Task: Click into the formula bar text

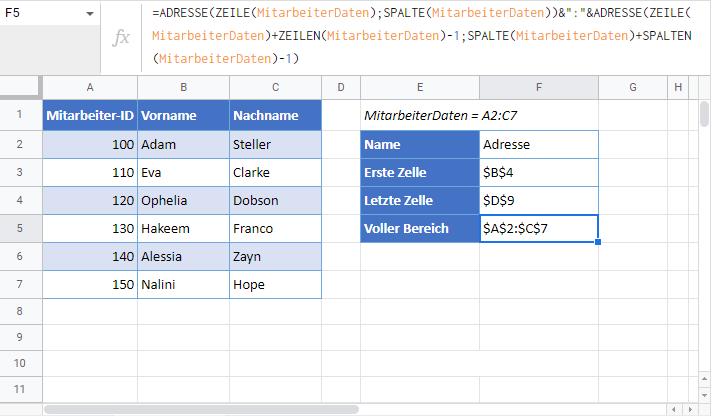Action: pyautogui.click(x=421, y=36)
